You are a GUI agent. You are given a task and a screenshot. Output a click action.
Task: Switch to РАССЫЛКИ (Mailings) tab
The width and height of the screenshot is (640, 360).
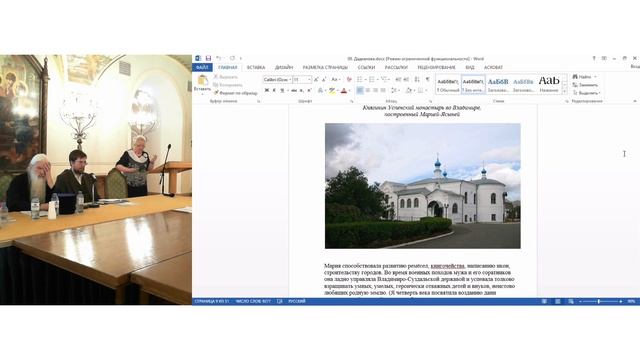[396, 67]
